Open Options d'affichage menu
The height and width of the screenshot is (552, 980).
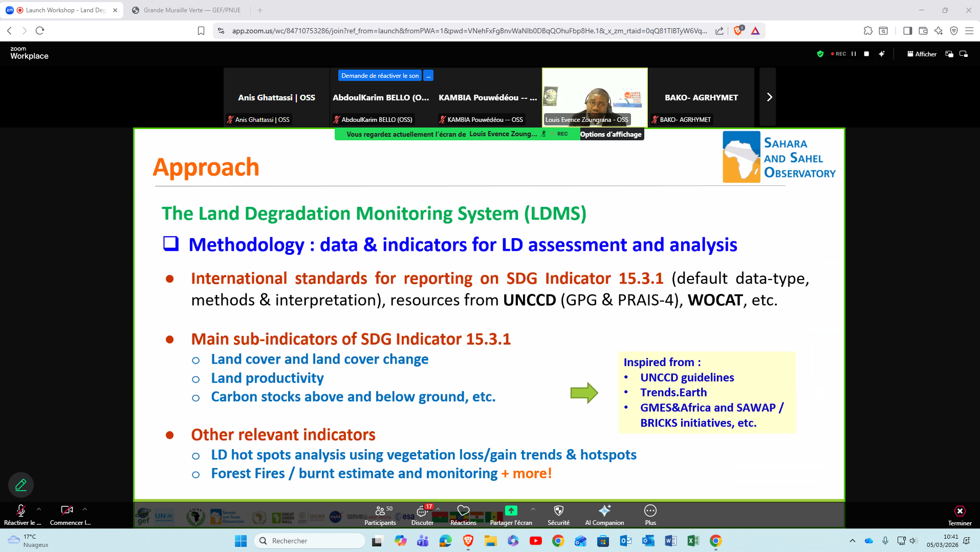pyautogui.click(x=611, y=134)
